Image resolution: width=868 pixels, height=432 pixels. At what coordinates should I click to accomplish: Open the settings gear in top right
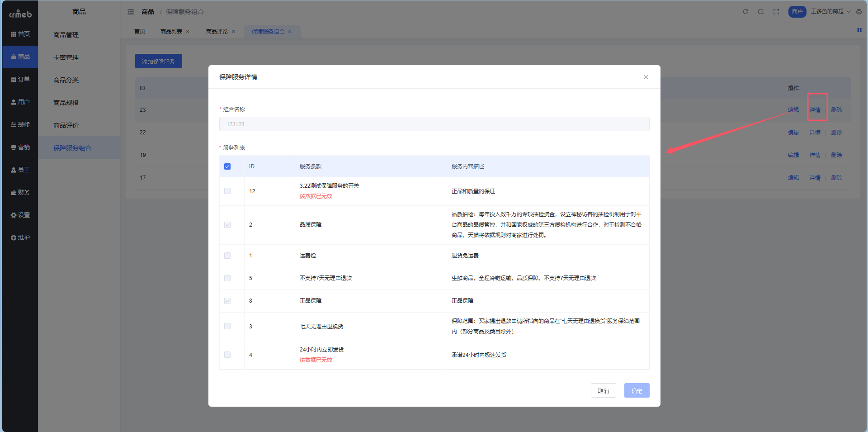coord(859,12)
